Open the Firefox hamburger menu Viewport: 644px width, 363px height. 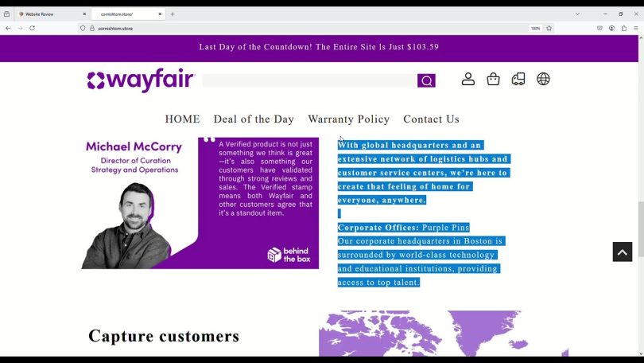click(x=636, y=29)
